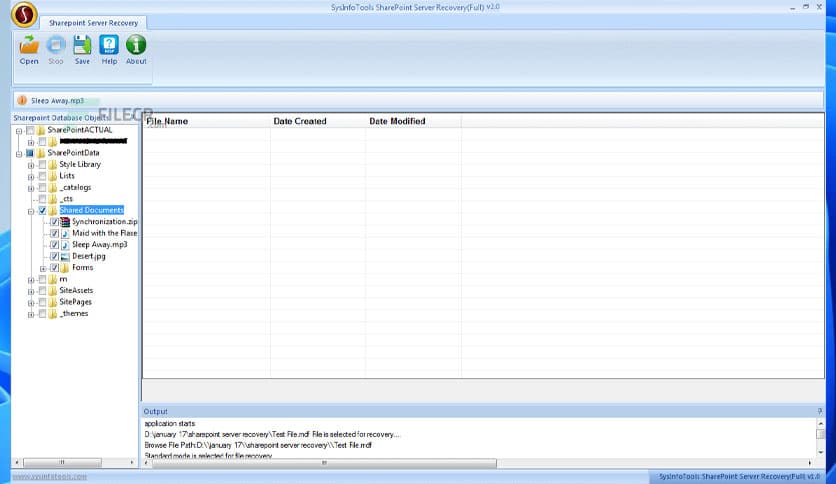This screenshot has width=836, height=484.
Task: Check the _catalogs checkbox
Action: (43, 188)
